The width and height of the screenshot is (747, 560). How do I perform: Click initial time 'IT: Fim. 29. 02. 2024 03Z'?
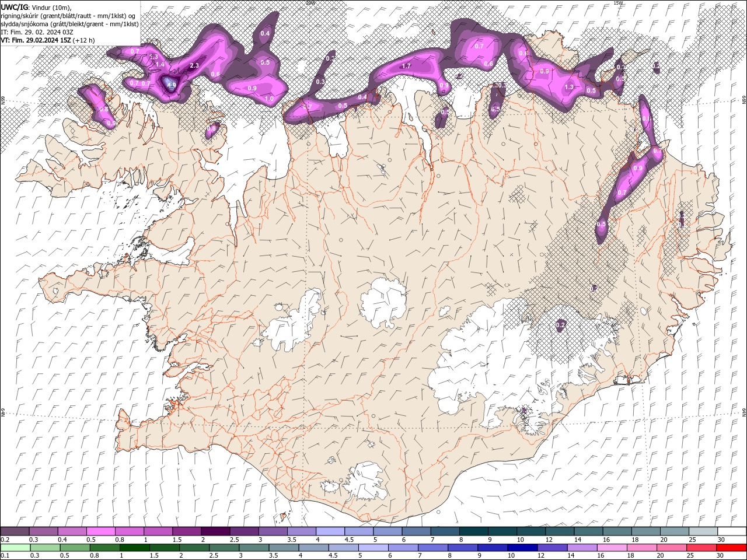(x=38, y=32)
